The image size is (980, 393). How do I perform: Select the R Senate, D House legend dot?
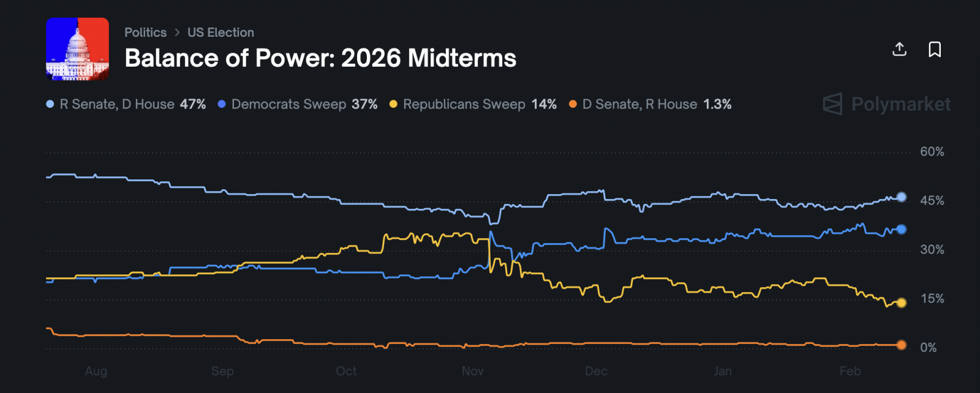pos(50,104)
